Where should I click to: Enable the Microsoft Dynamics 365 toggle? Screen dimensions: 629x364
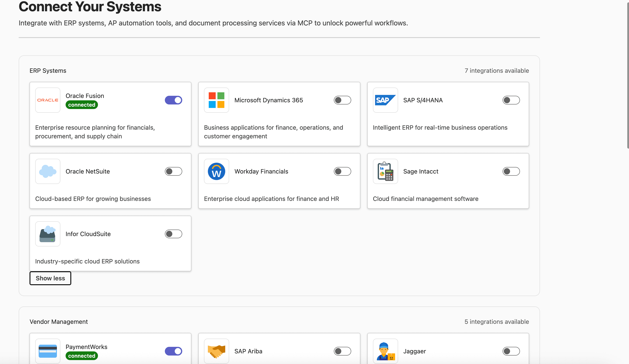click(x=342, y=100)
